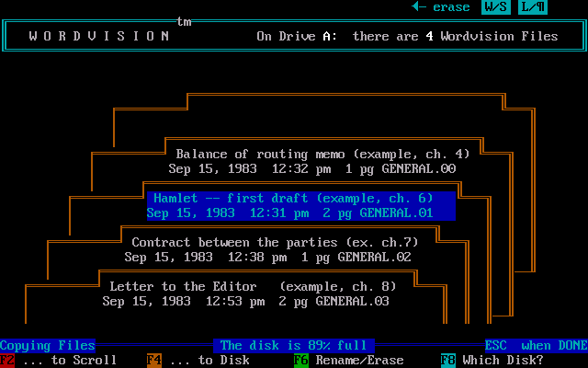Click the red F2 key label

(7, 360)
